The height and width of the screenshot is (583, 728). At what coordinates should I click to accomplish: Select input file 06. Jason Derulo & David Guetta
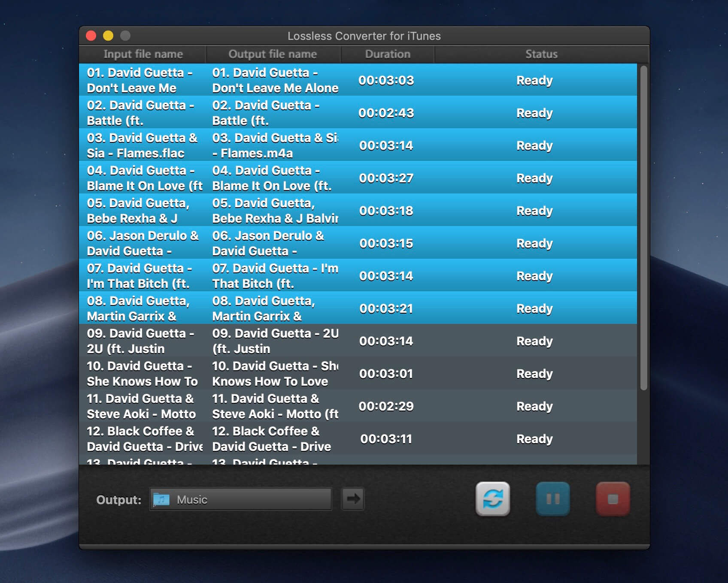(143, 243)
